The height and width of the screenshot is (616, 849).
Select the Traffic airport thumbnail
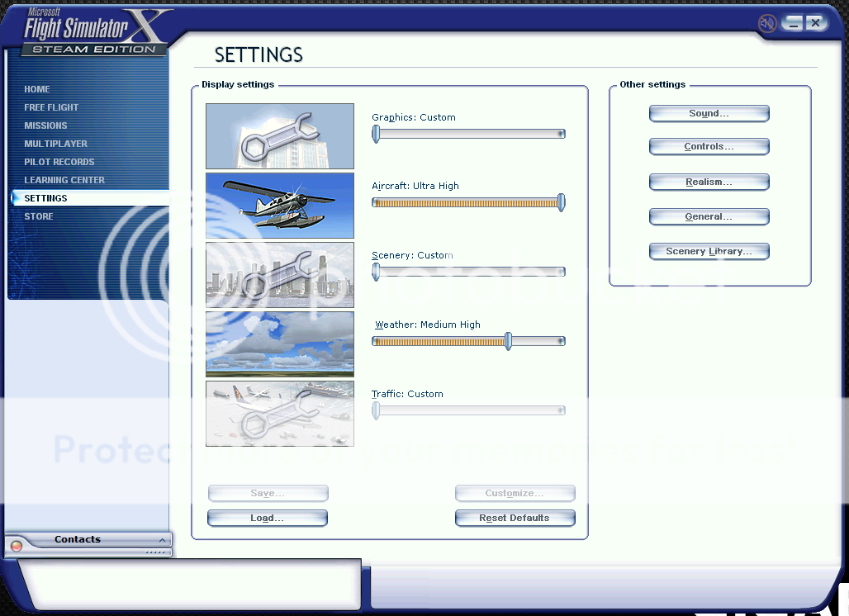pyautogui.click(x=279, y=413)
